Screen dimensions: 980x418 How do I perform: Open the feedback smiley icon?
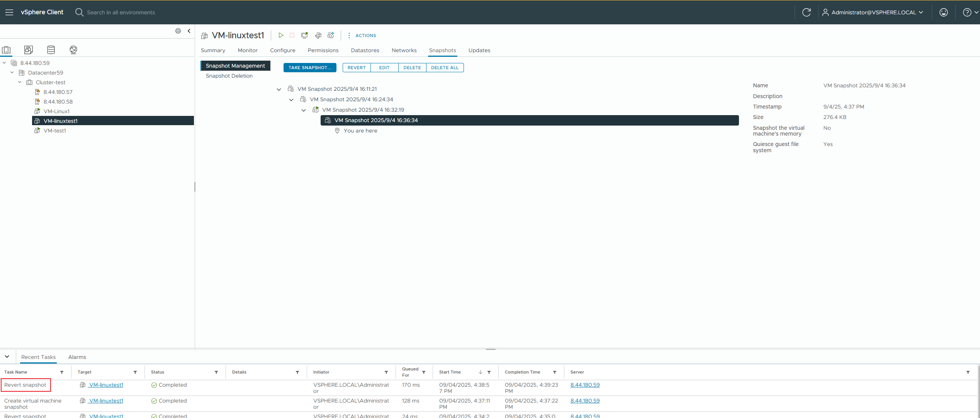[x=943, y=12]
